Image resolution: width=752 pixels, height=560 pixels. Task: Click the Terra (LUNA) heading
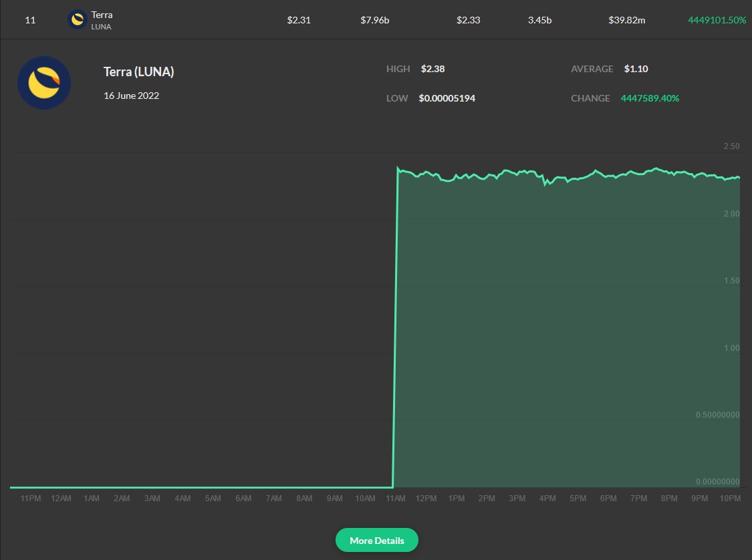click(138, 72)
